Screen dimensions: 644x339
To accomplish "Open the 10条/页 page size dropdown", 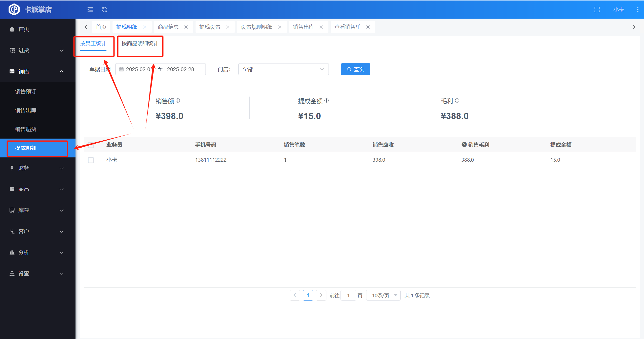I will pos(383,295).
